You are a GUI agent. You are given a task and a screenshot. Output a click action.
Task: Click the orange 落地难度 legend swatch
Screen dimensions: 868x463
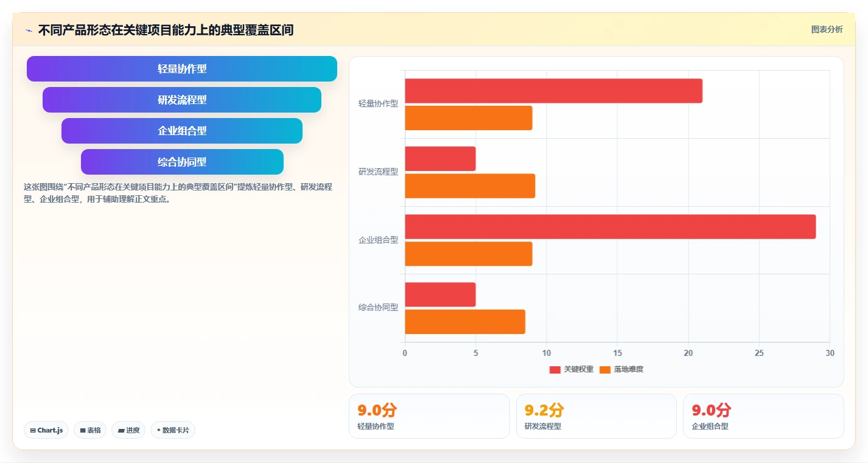[x=605, y=369]
